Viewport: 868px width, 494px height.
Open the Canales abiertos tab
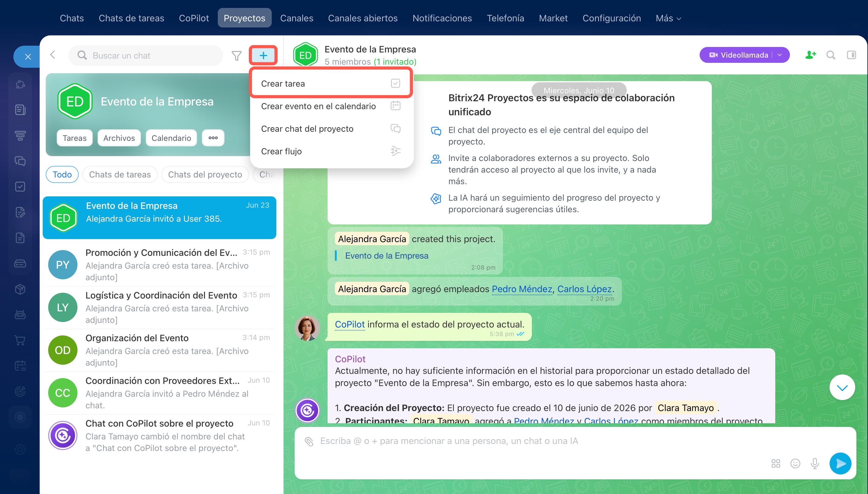click(x=363, y=18)
